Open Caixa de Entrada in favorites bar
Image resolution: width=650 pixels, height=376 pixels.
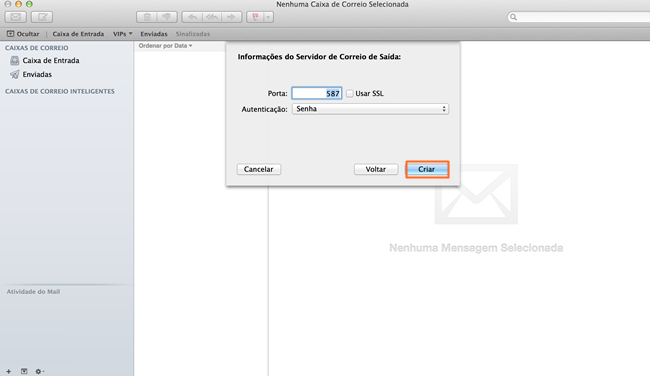(x=78, y=34)
